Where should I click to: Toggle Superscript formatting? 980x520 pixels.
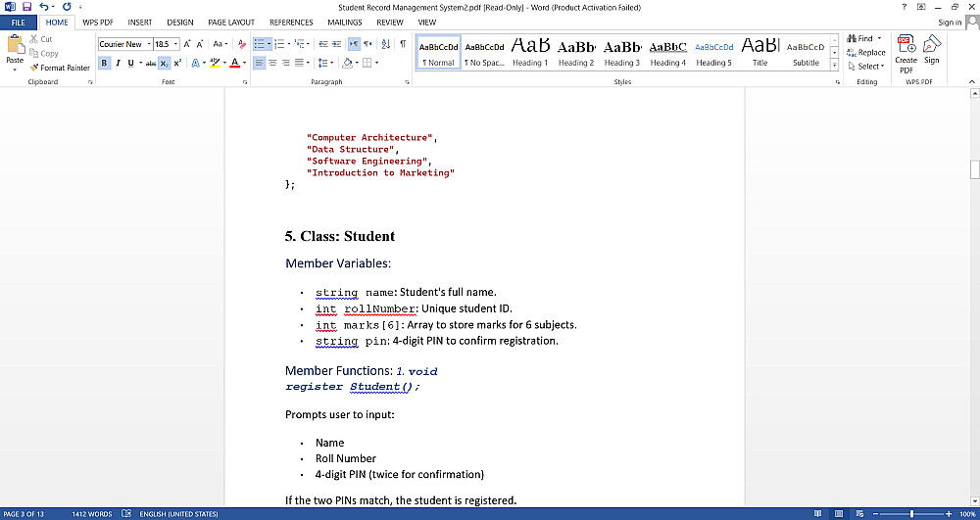177,63
